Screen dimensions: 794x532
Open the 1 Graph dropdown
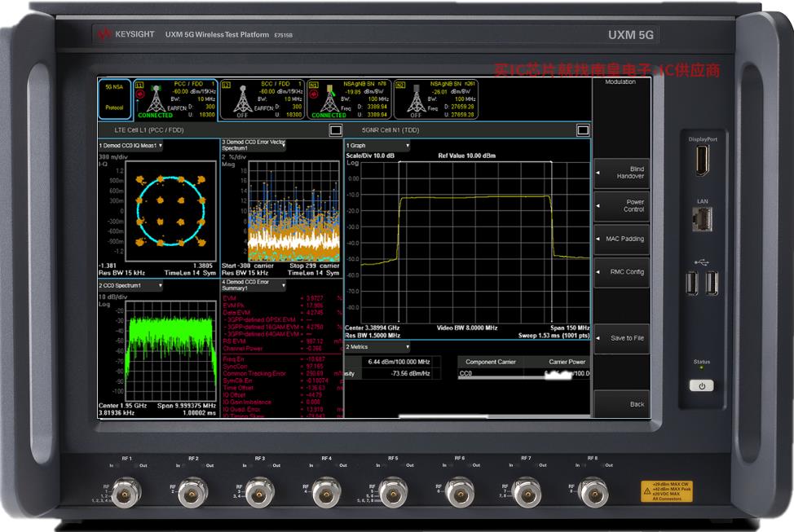pos(377,146)
